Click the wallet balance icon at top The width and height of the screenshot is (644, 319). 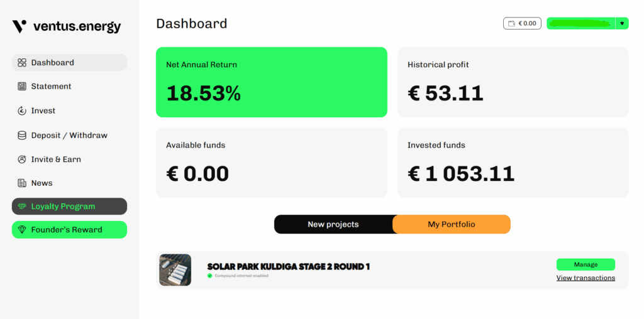click(511, 23)
